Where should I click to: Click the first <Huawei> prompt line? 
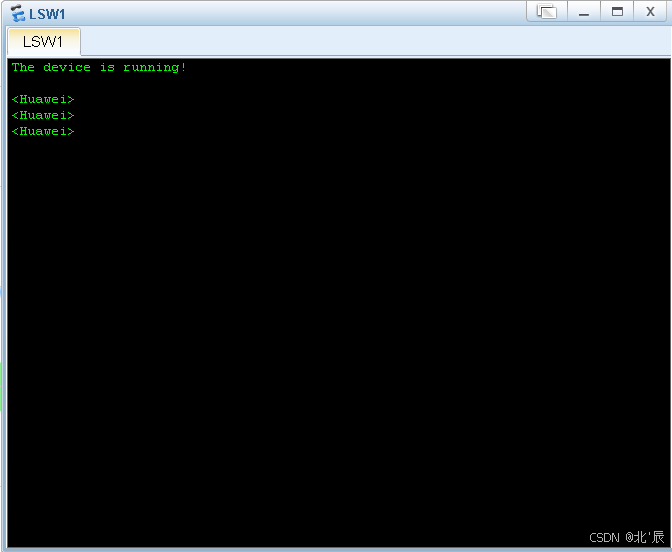pyautogui.click(x=43, y=99)
